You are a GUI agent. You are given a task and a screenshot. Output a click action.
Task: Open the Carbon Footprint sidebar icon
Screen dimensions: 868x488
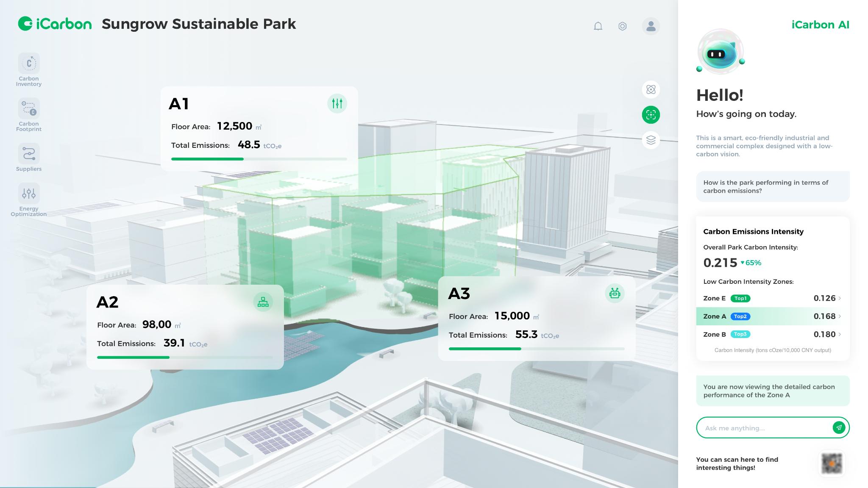coord(29,109)
